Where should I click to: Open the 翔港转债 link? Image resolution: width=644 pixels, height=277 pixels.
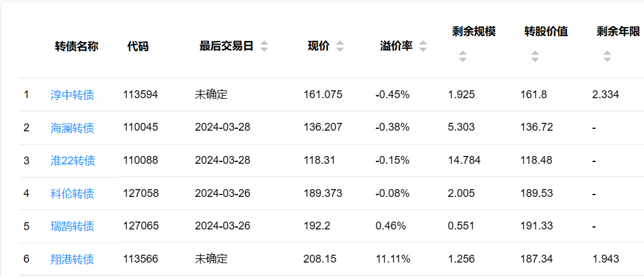72,260
